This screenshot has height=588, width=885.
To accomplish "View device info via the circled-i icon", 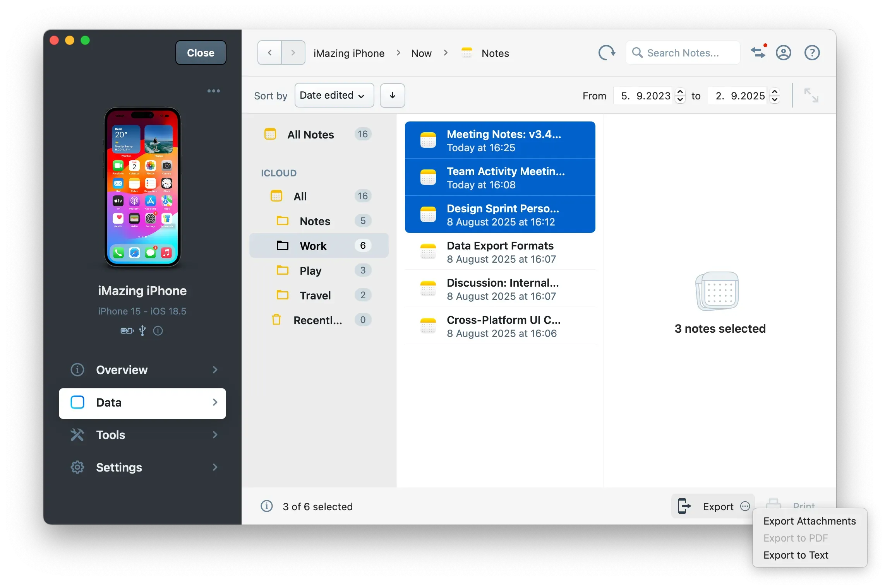I will (x=158, y=331).
